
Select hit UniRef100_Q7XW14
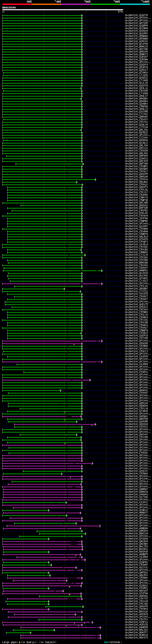pos(137,72)
